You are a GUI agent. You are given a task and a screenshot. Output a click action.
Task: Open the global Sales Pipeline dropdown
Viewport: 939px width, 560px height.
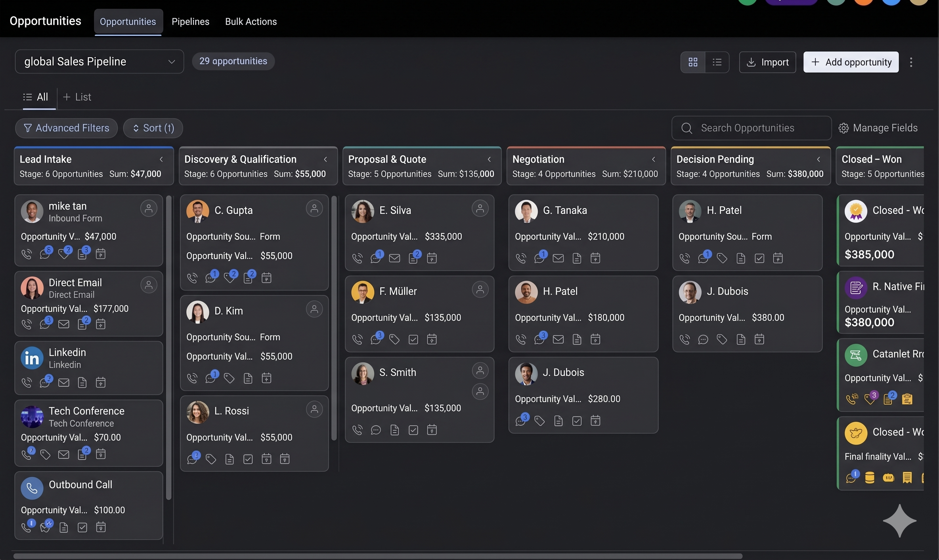coord(99,62)
